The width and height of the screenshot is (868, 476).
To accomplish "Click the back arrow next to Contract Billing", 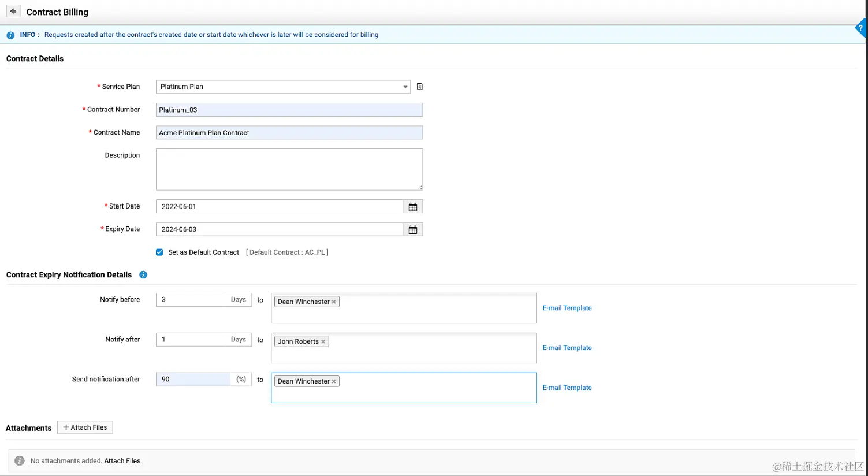I will tap(13, 11).
